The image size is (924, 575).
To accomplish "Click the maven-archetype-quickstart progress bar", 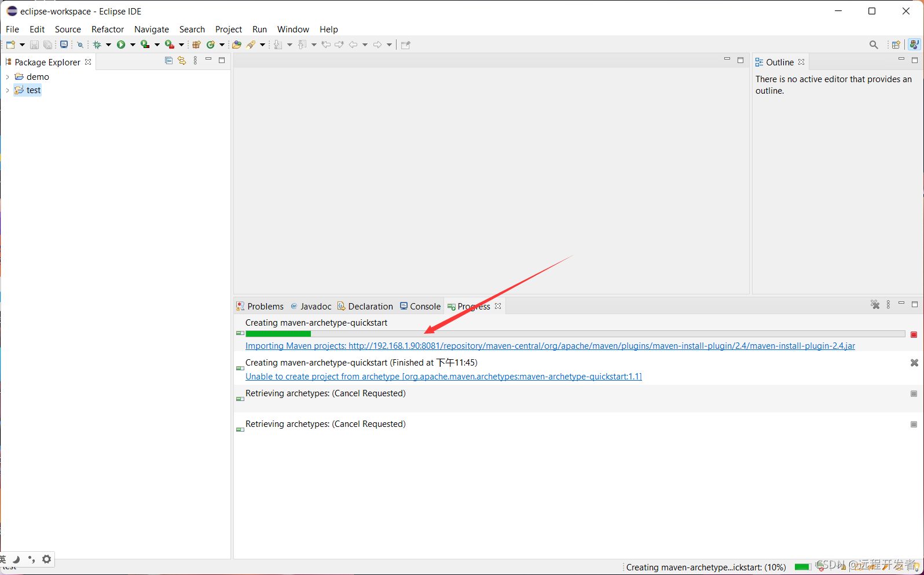I will [575, 334].
